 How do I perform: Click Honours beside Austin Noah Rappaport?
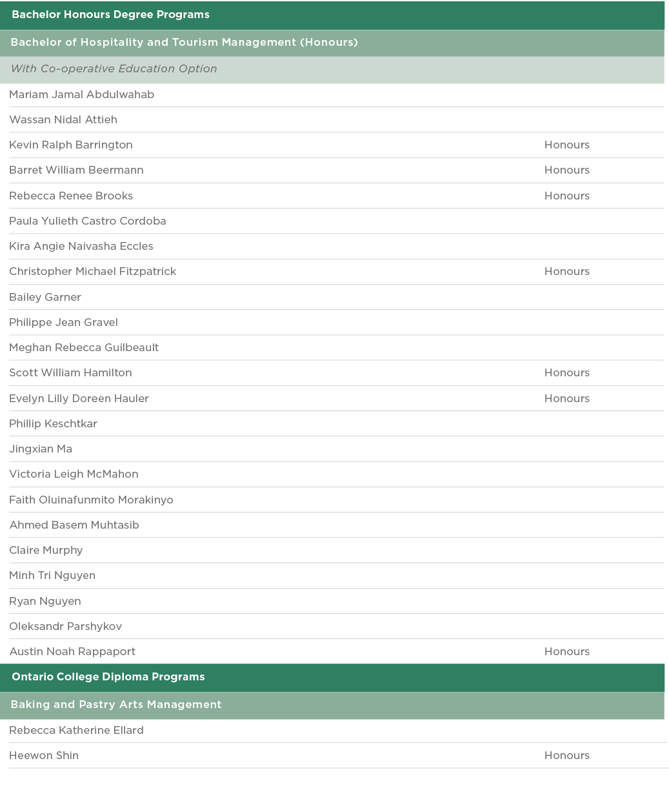click(x=566, y=652)
